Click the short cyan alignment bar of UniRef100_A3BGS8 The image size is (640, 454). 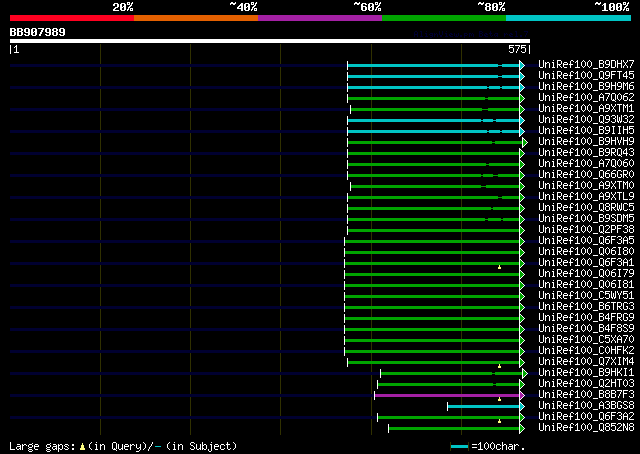pyautogui.click(x=484, y=406)
